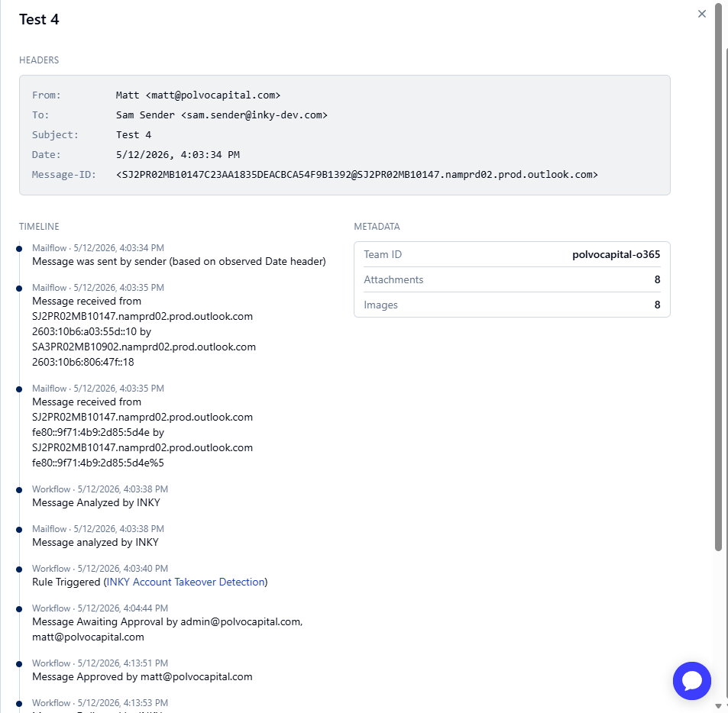Image resolution: width=728 pixels, height=713 pixels.
Task: Select the timeline dot for Message Approved
Action: 19,664
